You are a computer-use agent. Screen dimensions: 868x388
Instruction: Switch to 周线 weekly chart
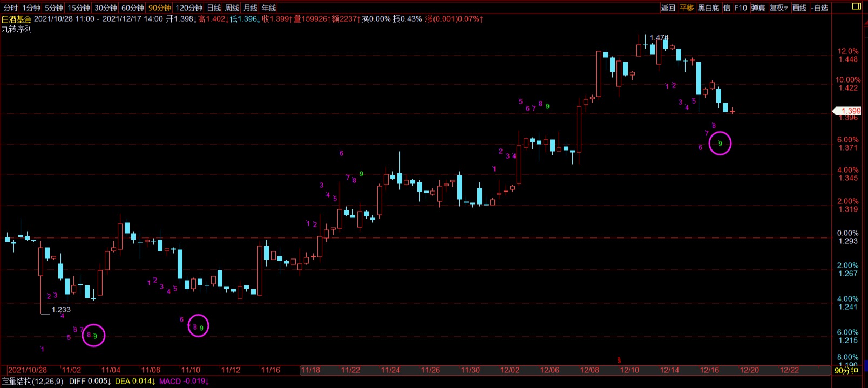232,8
